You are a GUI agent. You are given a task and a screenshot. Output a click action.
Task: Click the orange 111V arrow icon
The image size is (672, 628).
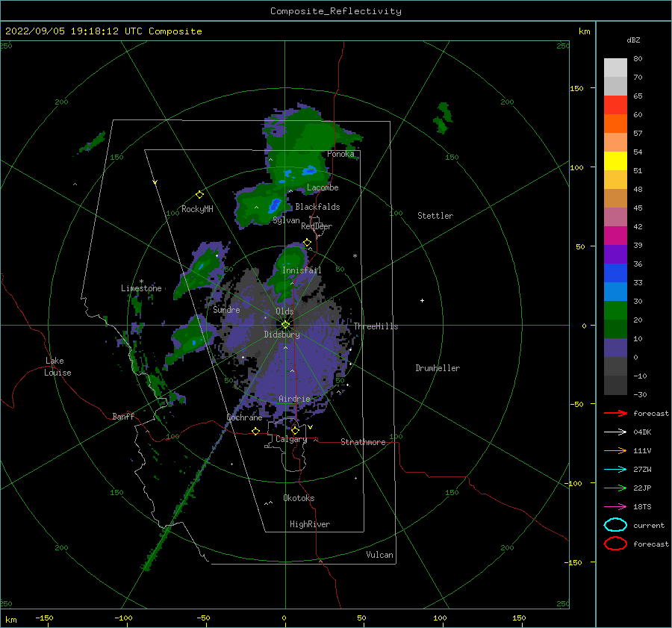pyautogui.click(x=615, y=450)
